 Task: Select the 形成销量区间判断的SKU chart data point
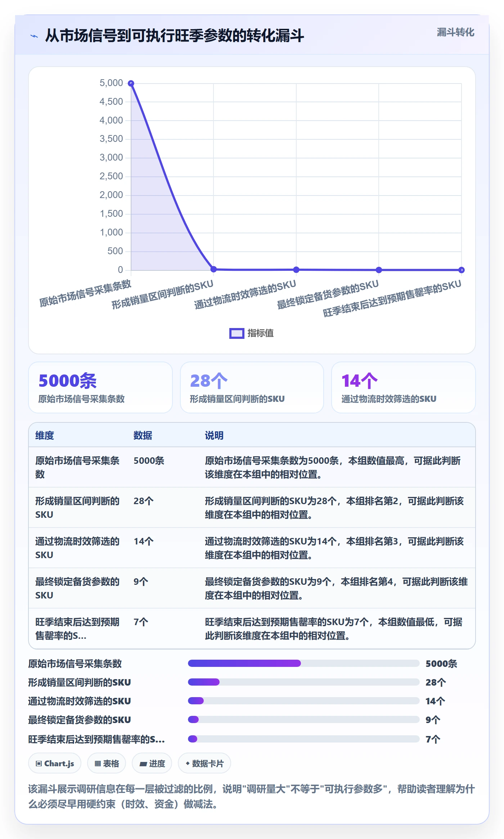pyautogui.click(x=213, y=269)
